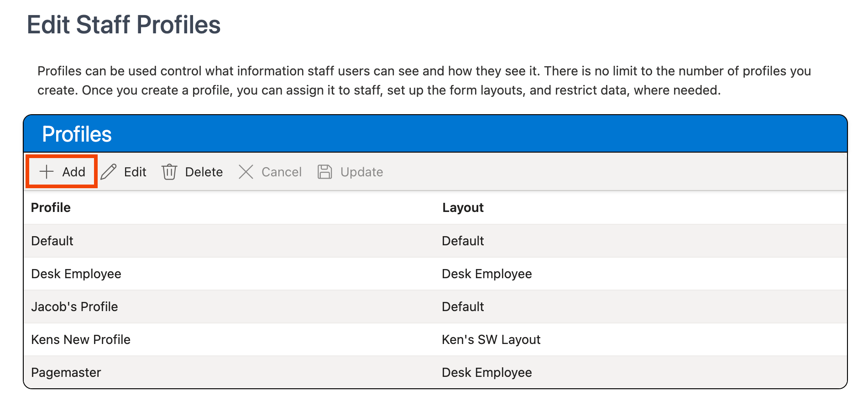
Task: Select the Pagemaster profile name
Action: pos(66,372)
